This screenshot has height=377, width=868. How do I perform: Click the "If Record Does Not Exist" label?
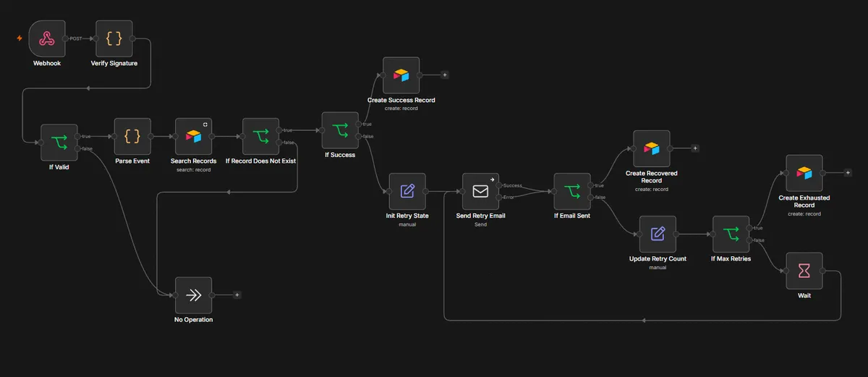(x=260, y=161)
